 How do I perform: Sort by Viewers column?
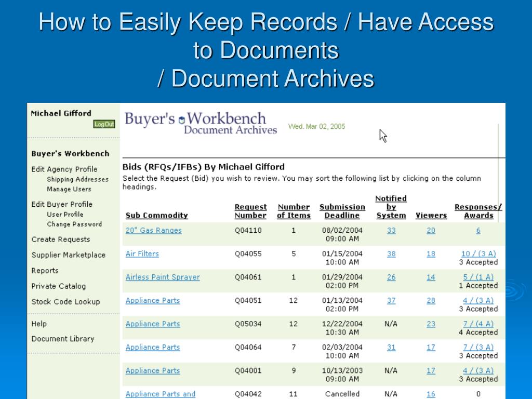431,216
